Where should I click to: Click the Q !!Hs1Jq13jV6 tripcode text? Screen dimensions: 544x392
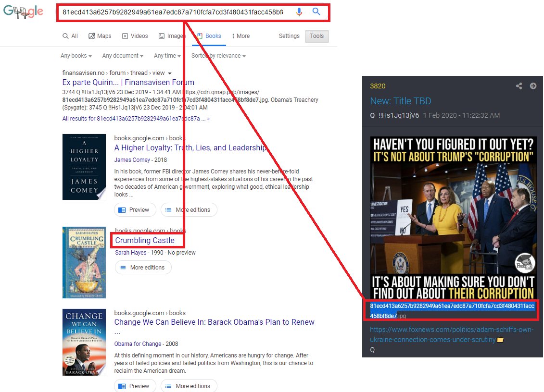tap(394, 115)
